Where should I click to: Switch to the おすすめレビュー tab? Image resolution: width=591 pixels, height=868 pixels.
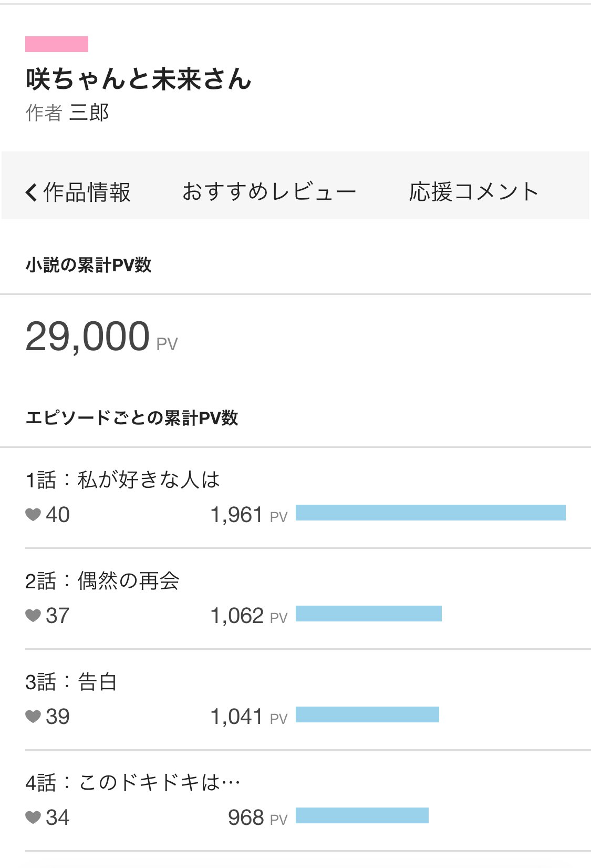tap(269, 192)
